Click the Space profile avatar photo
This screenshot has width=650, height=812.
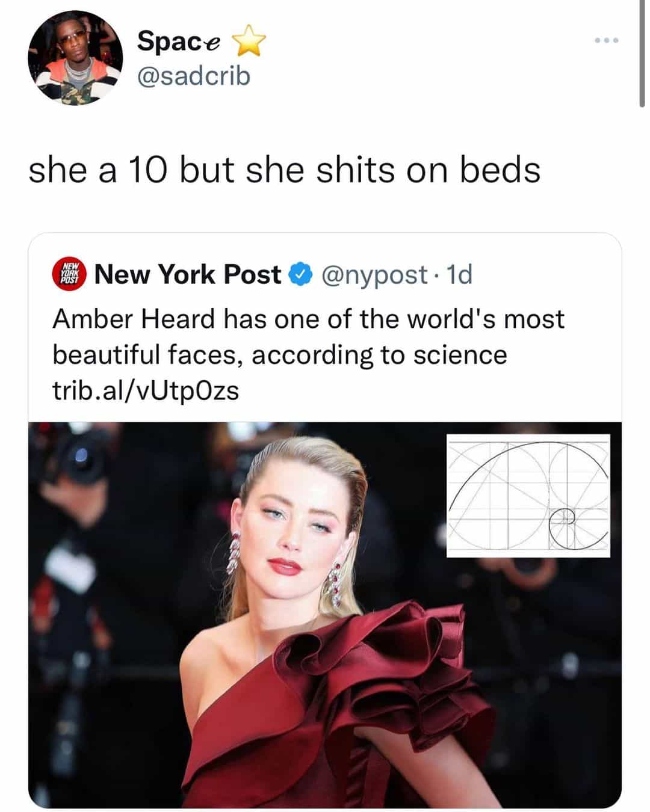(x=75, y=58)
